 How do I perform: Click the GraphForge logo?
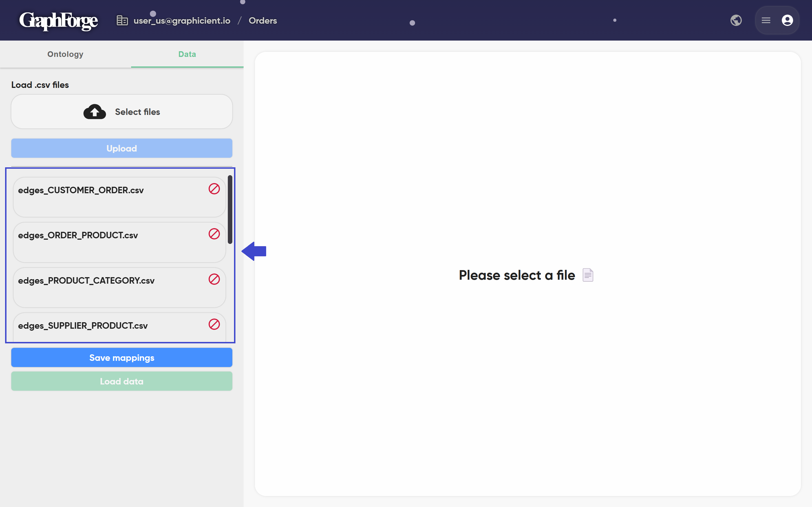pos(58,21)
